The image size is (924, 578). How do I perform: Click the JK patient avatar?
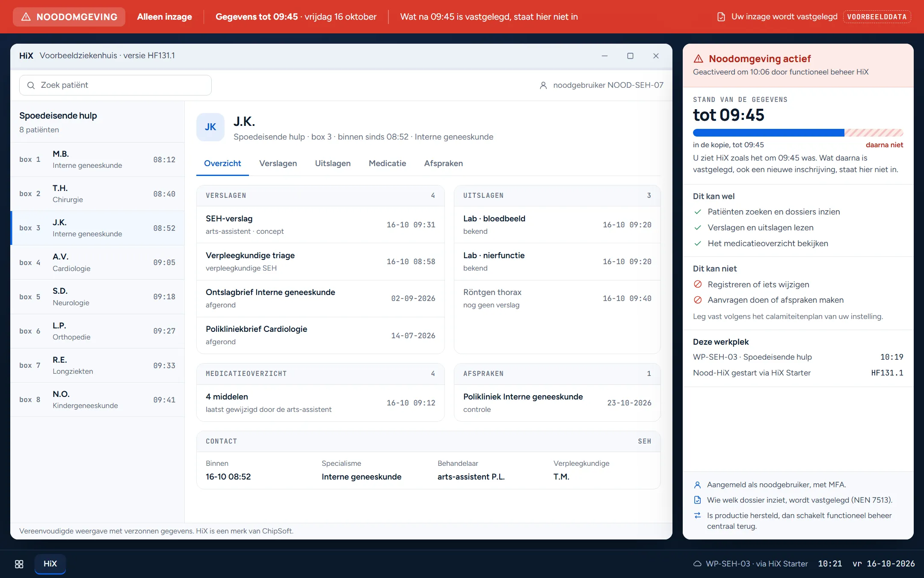pos(210,127)
